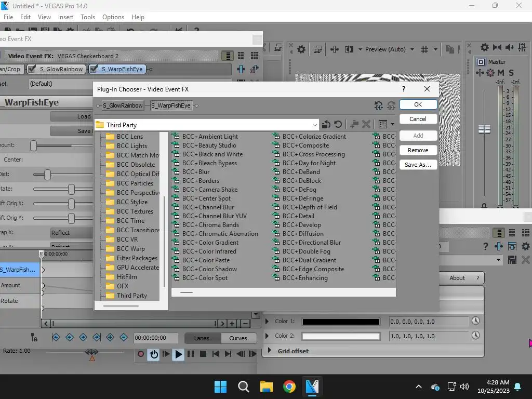Click the Load preset button
Screen dimensions: 532x399
click(72, 116)
